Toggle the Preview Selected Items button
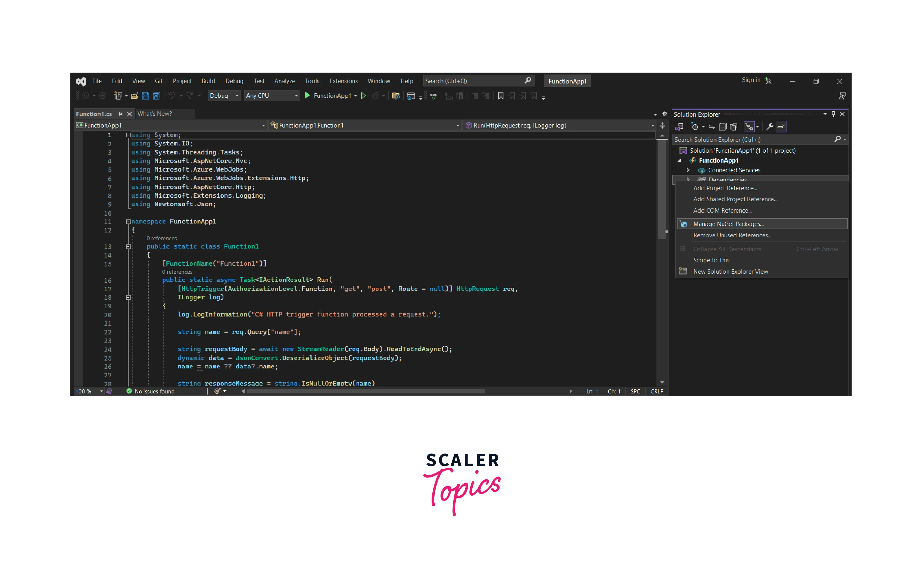The image size is (924, 568). click(x=781, y=127)
